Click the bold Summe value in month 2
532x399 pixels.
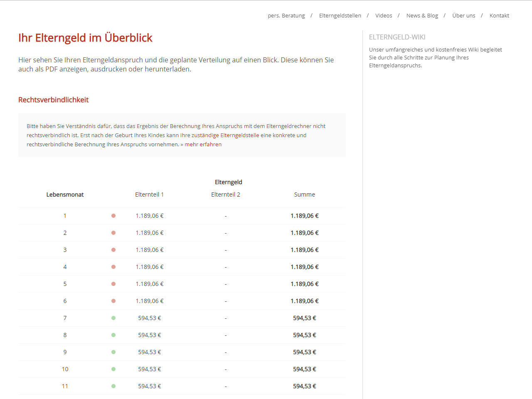305,233
